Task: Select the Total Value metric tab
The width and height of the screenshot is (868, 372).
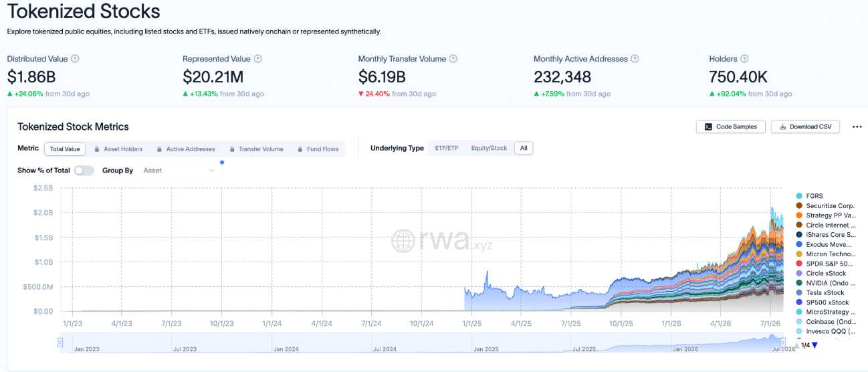Action: (x=65, y=149)
